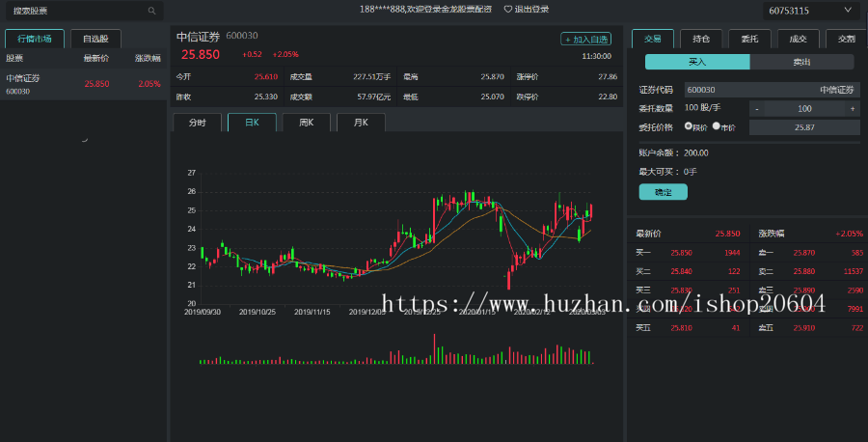Click the 涨停价 value 27.86
Viewport: 868px width, 442px height.
coord(608,77)
